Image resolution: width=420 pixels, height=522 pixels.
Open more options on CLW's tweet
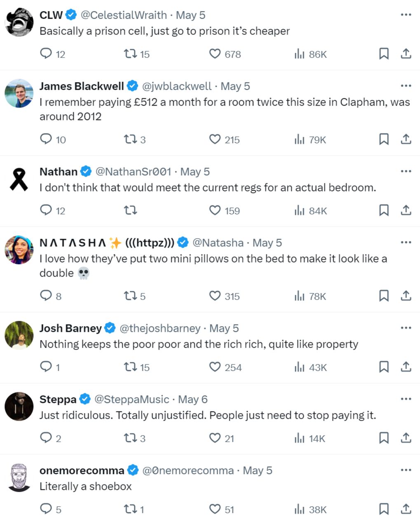coord(406,15)
